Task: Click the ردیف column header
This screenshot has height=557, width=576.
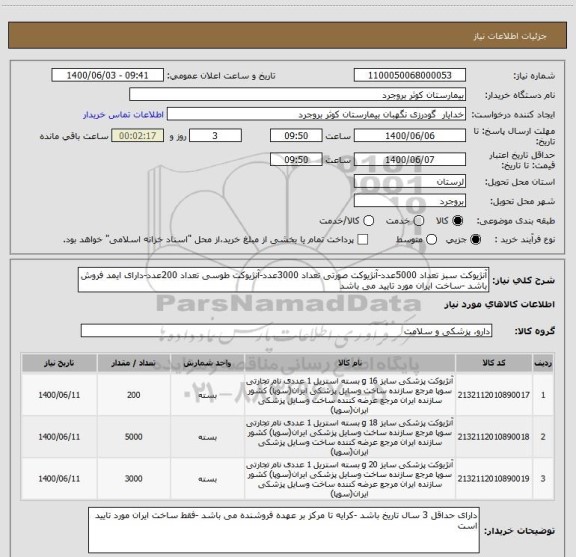Action: pos(543,363)
